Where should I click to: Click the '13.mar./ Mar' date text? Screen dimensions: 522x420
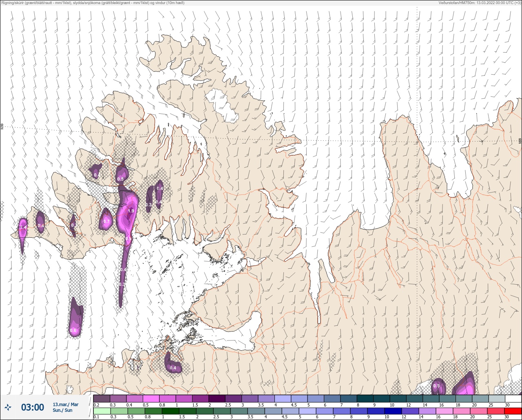[x=66, y=404]
